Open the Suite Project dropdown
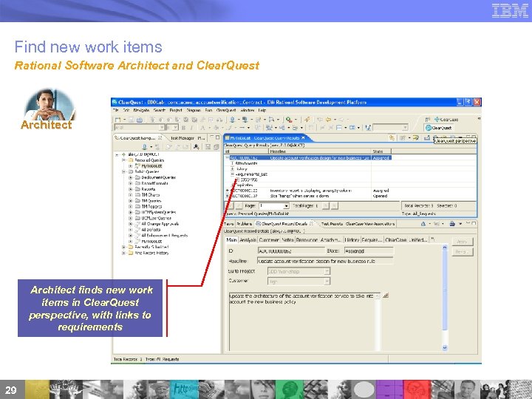 (327, 271)
